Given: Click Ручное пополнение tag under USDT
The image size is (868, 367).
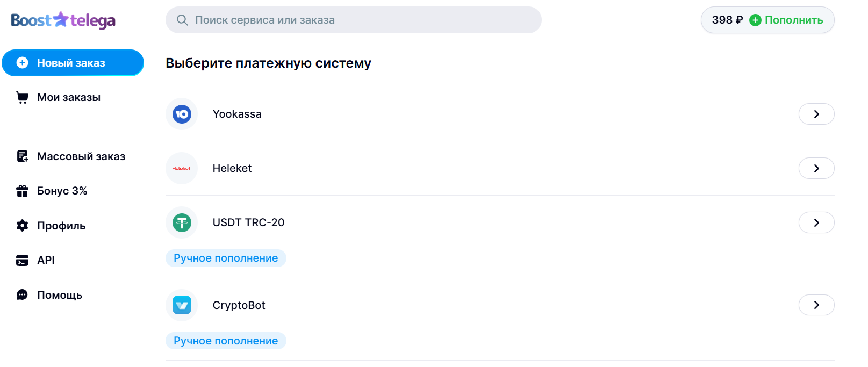Looking at the screenshot, I should [x=226, y=258].
